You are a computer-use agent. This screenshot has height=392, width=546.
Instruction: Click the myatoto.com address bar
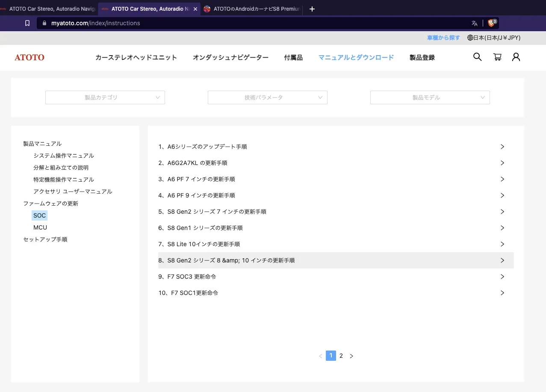[x=268, y=23]
